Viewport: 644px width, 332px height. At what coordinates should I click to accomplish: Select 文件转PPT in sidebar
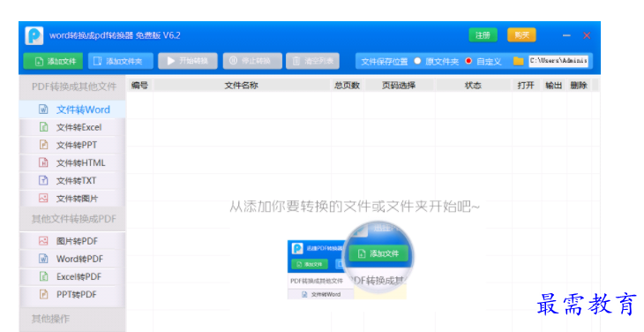pyautogui.click(x=72, y=145)
